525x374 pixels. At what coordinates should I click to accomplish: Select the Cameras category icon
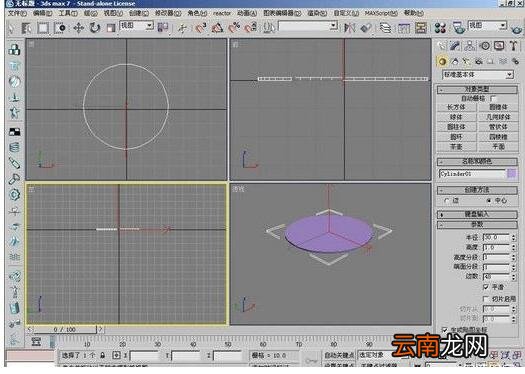pyautogui.click(x=479, y=61)
